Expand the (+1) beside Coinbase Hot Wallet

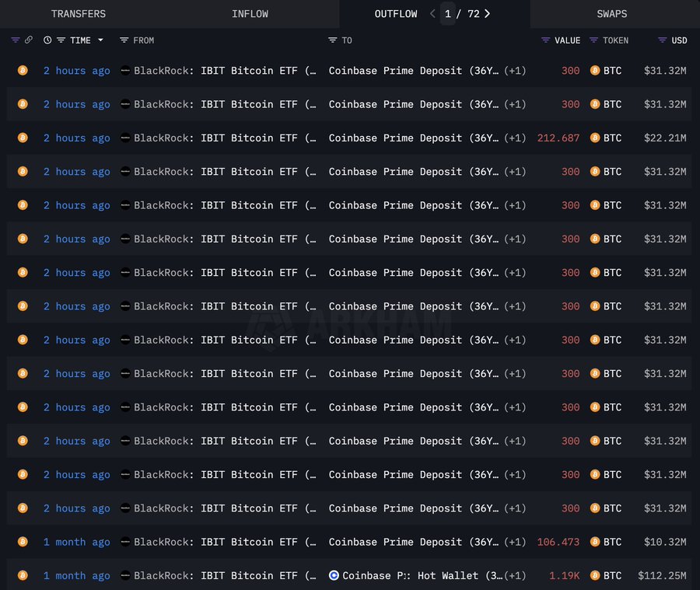coord(515,576)
